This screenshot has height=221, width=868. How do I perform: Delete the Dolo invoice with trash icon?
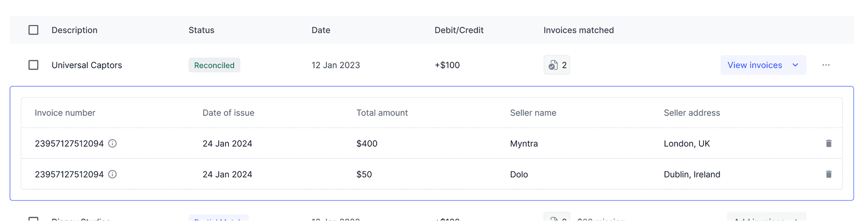(829, 175)
